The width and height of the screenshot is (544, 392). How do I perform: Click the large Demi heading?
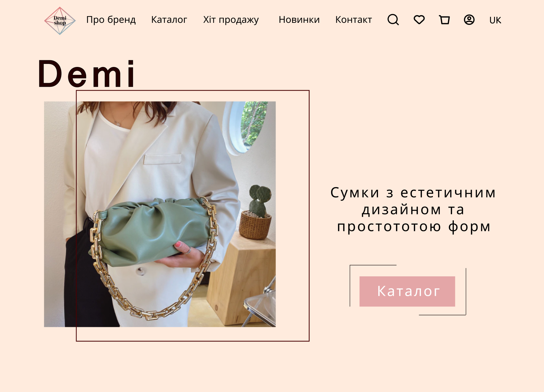point(87,74)
